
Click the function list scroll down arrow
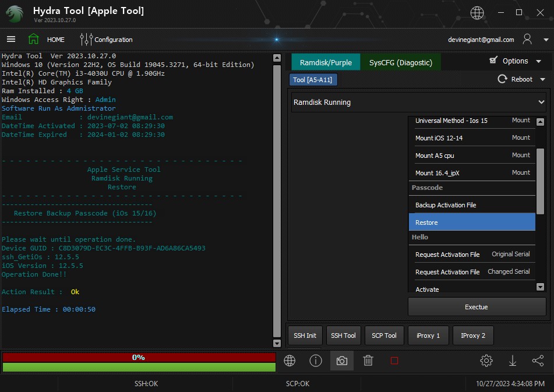(x=540, y=287)
